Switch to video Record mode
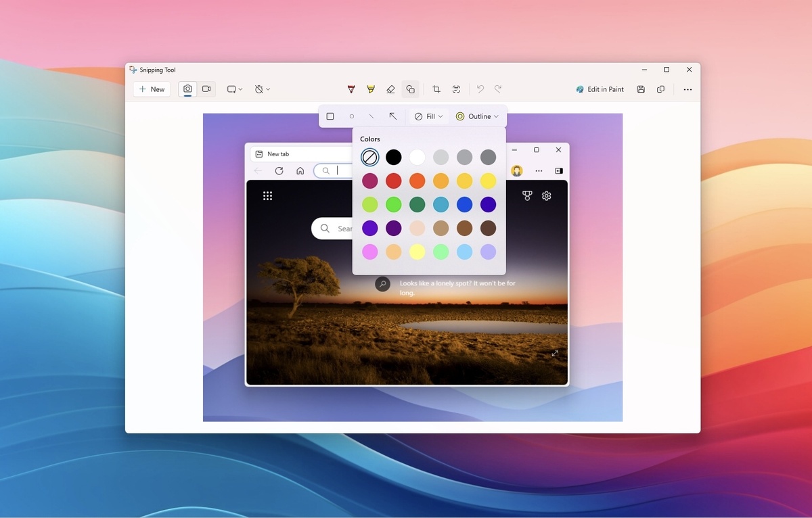Viewport: 812px width, 518px height. tap(206, 89)
